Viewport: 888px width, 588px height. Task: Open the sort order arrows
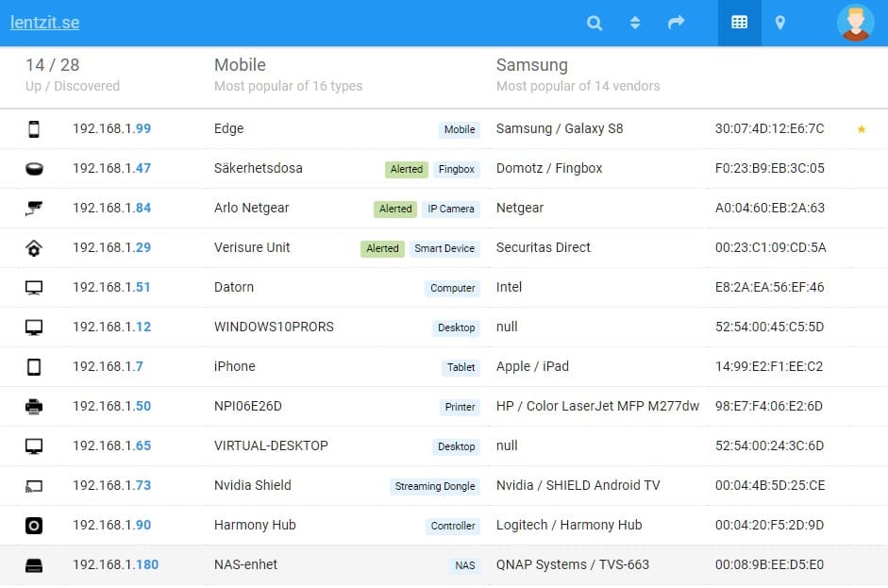tap(635, 23)
